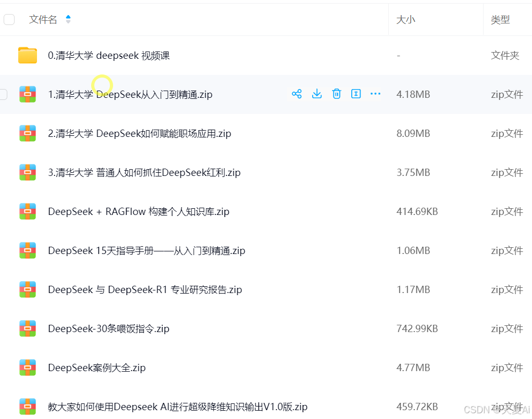
Task: Select file 1.清华大学 DeepSeek从入门到精通.zip
Action: [x=130, y=94]
